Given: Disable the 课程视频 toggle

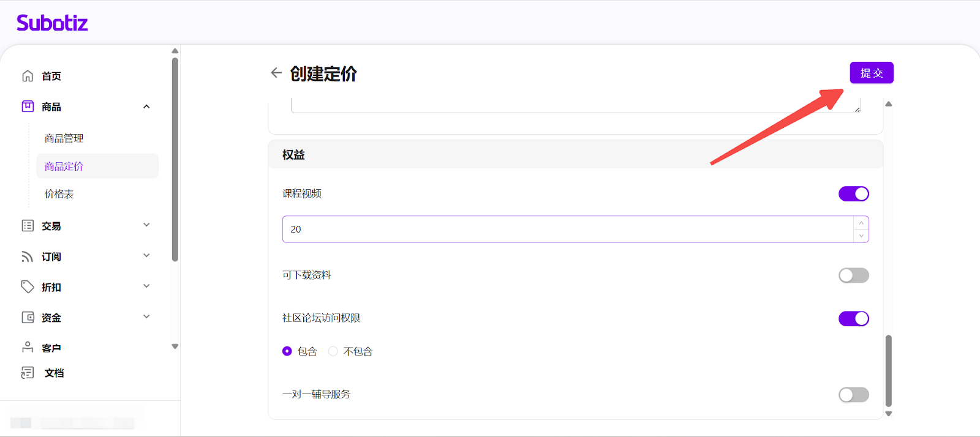Looking at the screenshot, I should click(x=853, y=194).
